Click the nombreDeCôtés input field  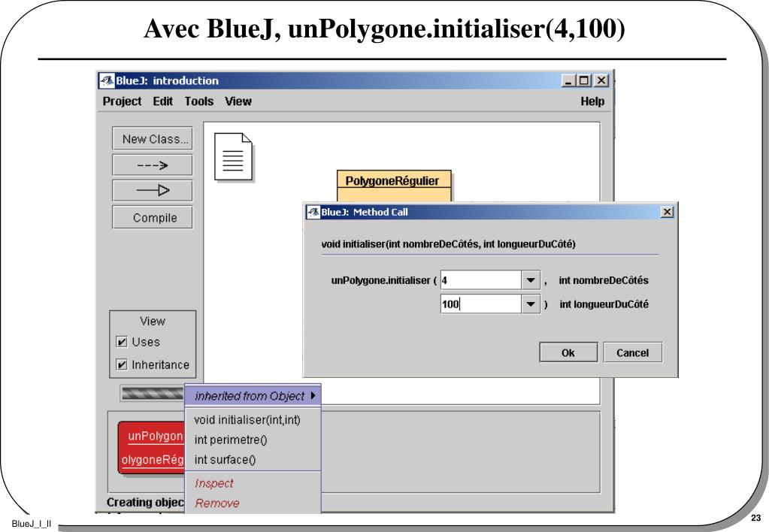coord(480,280)
